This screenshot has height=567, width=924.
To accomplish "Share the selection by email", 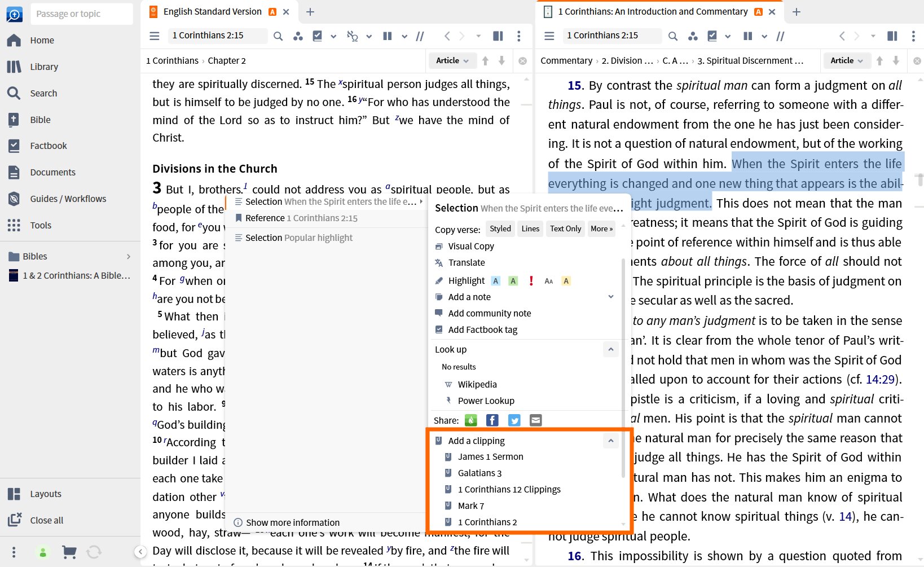I will 536,420.
